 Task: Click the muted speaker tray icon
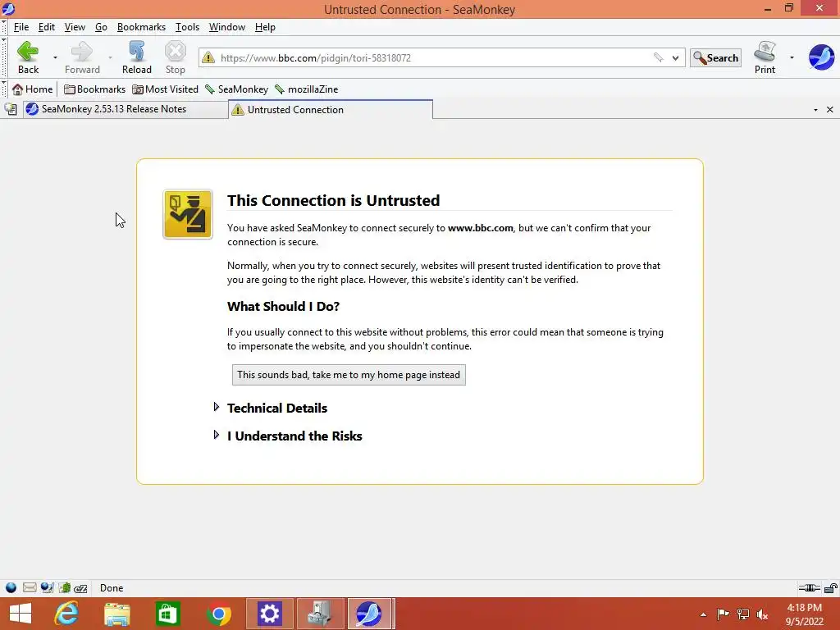click(x=762, y=614)
